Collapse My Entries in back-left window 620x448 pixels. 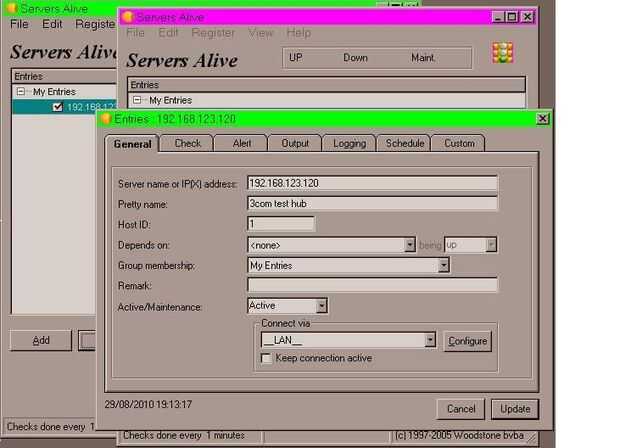[x=21, y=92]
